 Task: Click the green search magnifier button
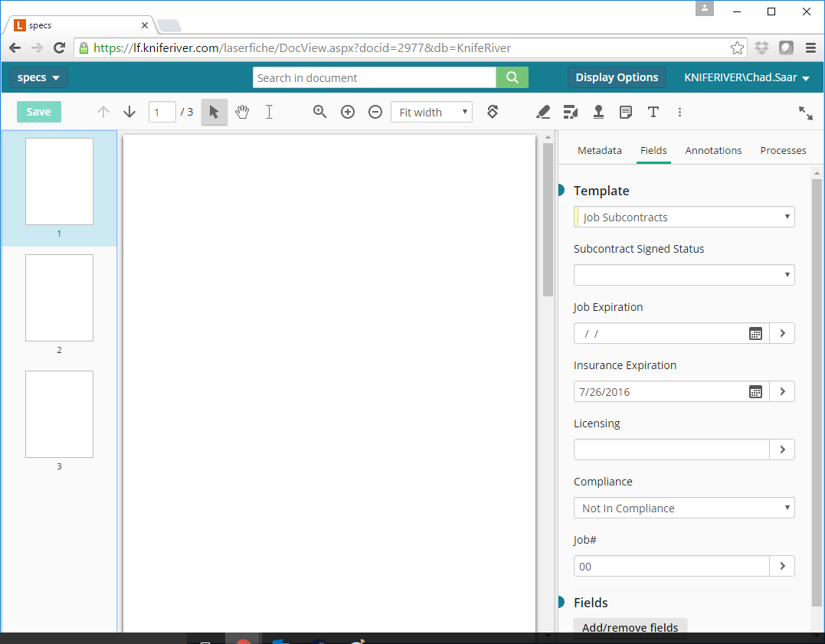tap(512, 77)
